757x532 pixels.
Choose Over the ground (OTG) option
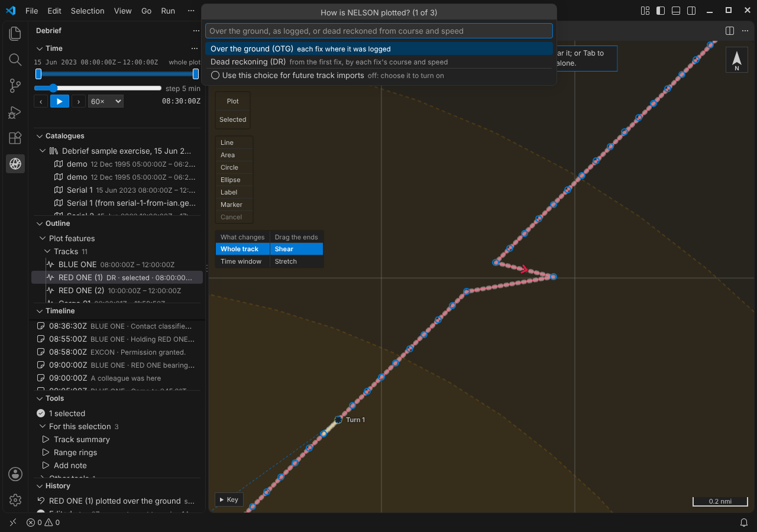379,49
